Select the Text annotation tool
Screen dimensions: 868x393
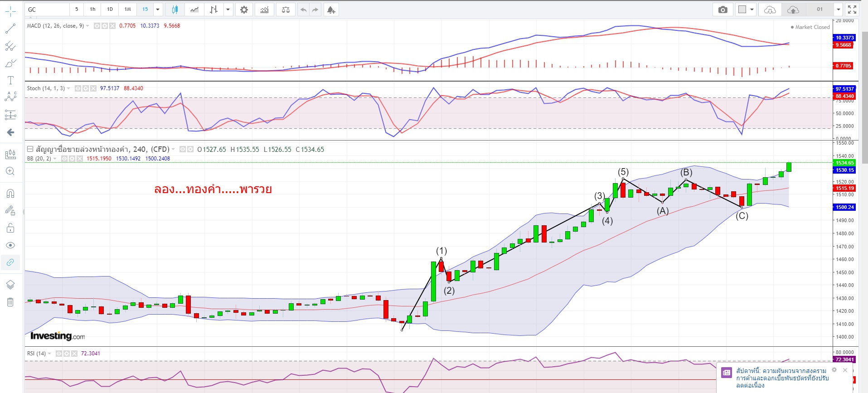(10, 80)
